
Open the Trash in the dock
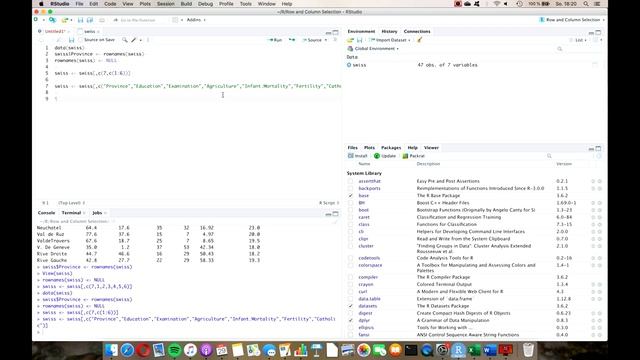[528, 350]
